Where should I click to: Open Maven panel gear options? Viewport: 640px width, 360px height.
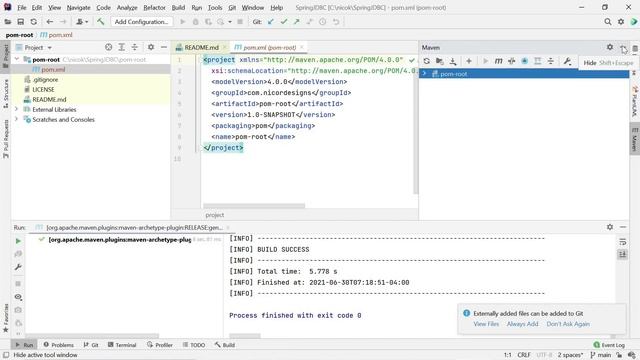pyautogui.click(x=610, y=47)
